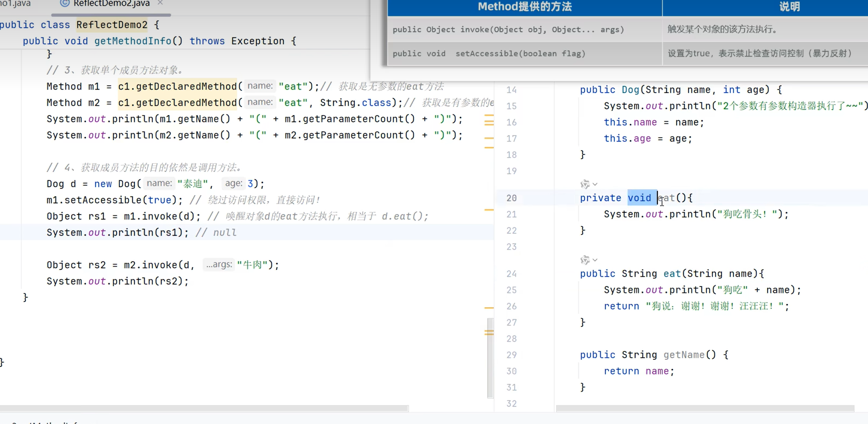868x424 pixels.
Task: Click line number 29 in the gutter
Action: [x=512, y=355]
